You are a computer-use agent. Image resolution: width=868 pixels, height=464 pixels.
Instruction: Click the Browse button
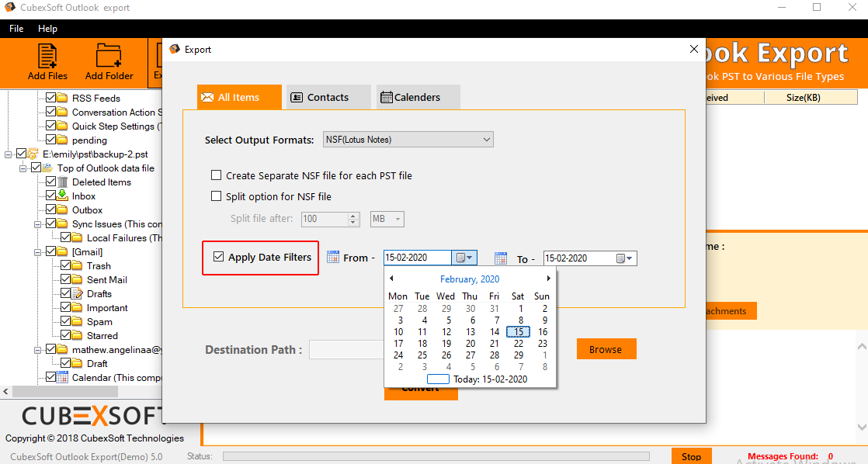pos(606,349)
